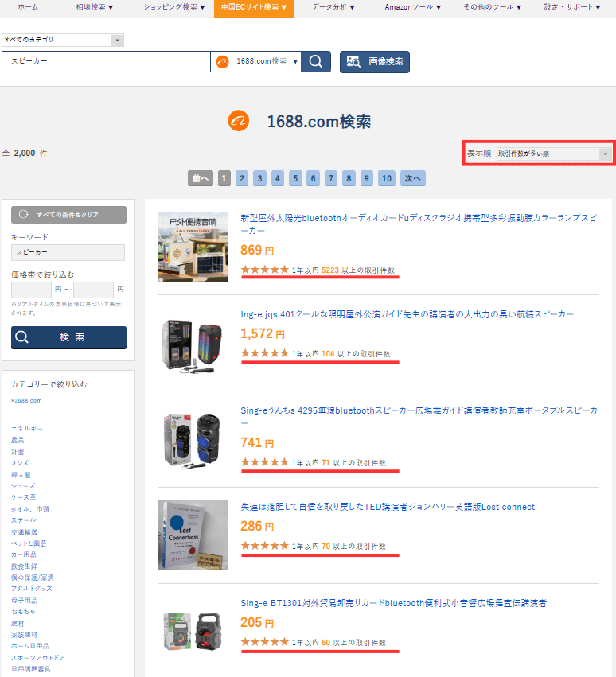Open the 新型屋外太陽光bluetooth product title link
Image resolution: width=616 pixels, height=677 pixels.
pyautogui.click(x=419, y=224)
